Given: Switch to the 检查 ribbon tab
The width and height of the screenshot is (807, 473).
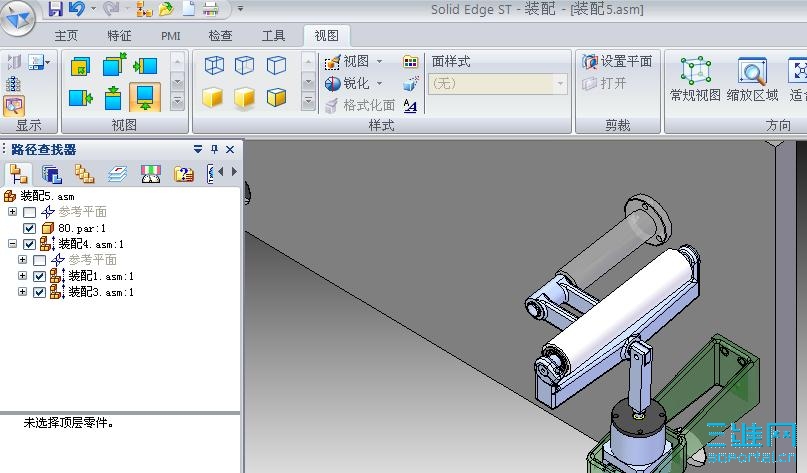Looking at the screenshot, I should 220,36.
